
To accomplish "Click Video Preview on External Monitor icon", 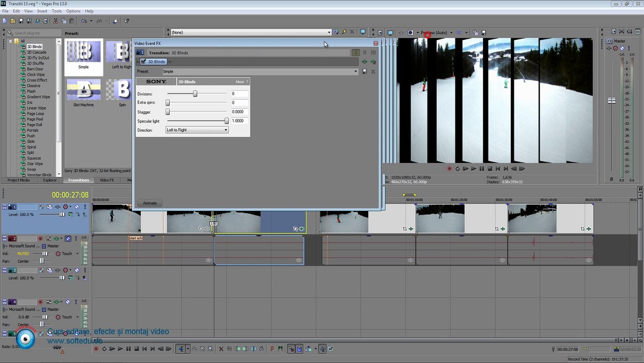I will (x=390, y=33).
